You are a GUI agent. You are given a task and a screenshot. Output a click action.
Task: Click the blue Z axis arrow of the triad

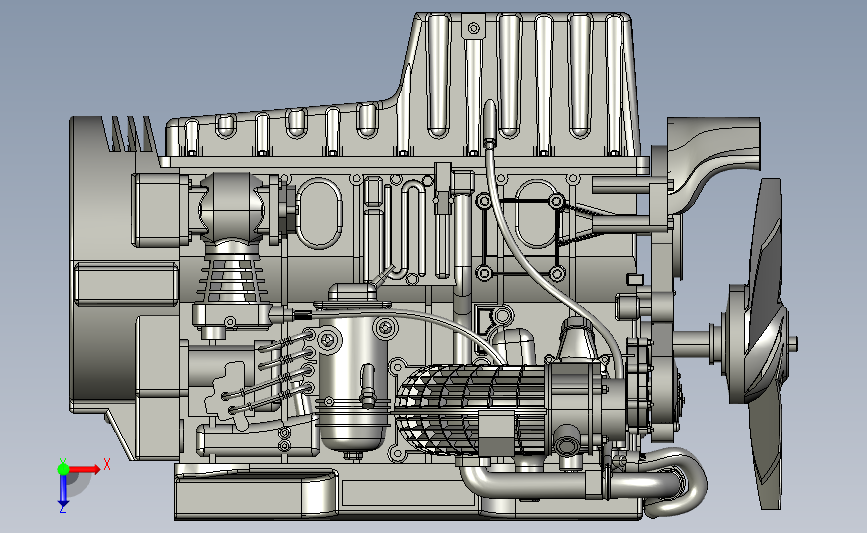coord(63,489)
